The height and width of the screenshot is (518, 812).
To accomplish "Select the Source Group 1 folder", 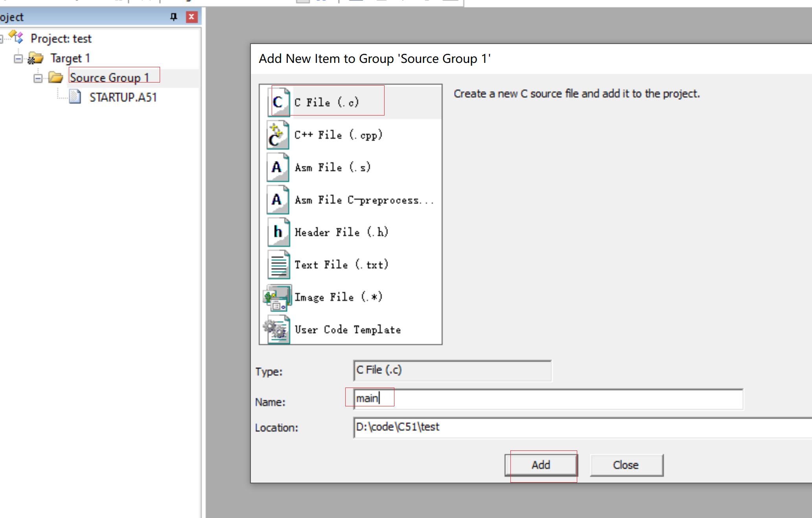I will coord(109,78).
